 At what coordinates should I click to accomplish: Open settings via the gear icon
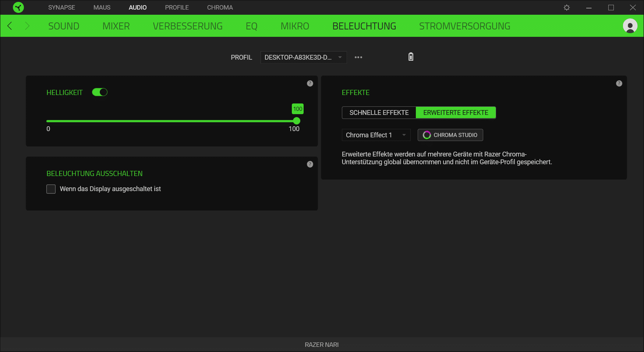[x=567, y=7]
